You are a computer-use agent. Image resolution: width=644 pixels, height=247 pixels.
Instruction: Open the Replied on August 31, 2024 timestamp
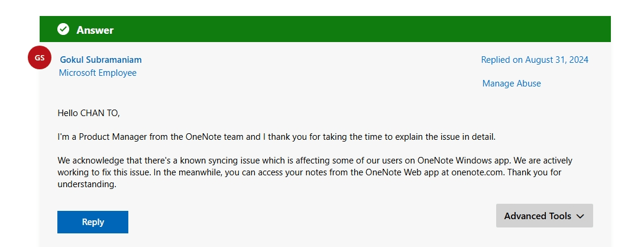(x=535, y=60)
